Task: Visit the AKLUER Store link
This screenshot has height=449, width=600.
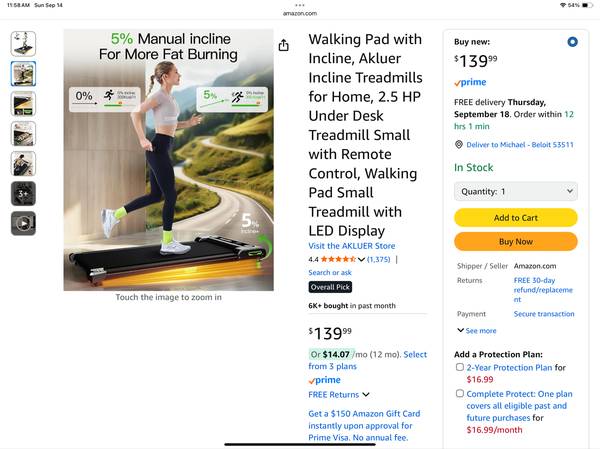Action: point(352,246)
